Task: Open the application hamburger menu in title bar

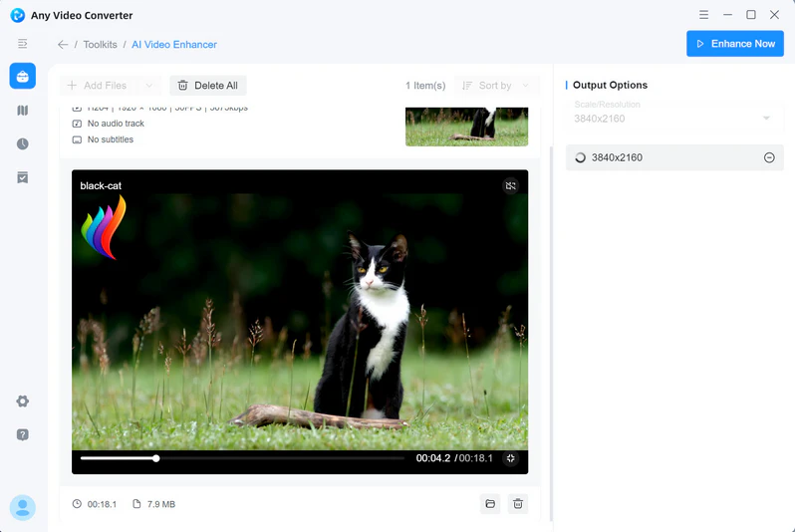Action: pos(703,15)
